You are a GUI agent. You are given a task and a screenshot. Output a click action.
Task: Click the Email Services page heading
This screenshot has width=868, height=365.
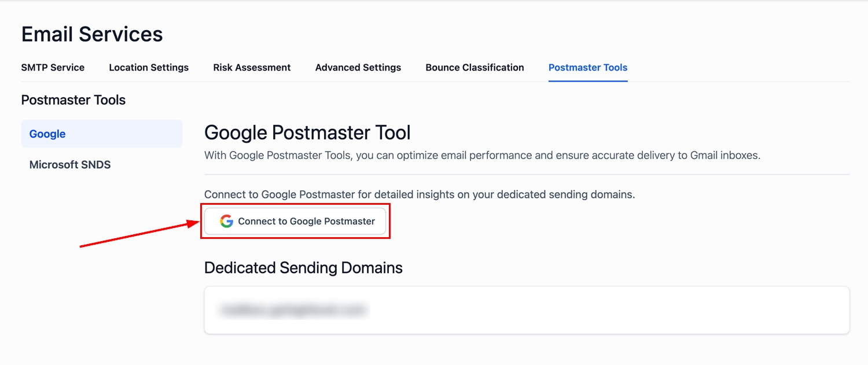[92, 35]
